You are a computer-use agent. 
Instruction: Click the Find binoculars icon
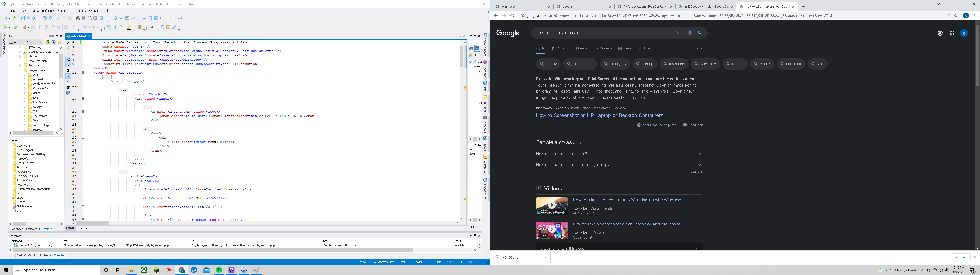pyautogui.click(x=78, y=18)
